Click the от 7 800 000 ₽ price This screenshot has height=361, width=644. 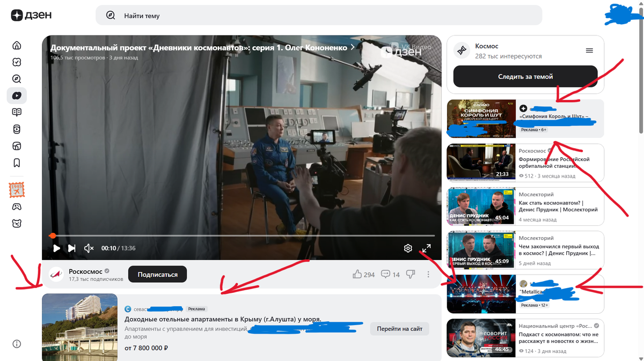(147, 348)
